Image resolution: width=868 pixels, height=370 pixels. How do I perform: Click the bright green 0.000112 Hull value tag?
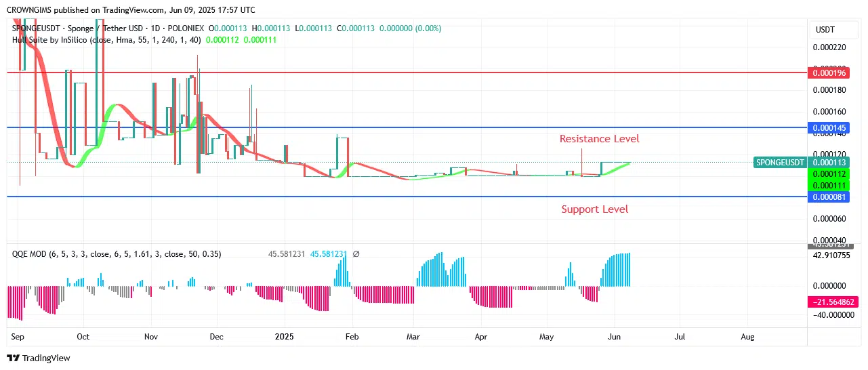click(829, 174)
